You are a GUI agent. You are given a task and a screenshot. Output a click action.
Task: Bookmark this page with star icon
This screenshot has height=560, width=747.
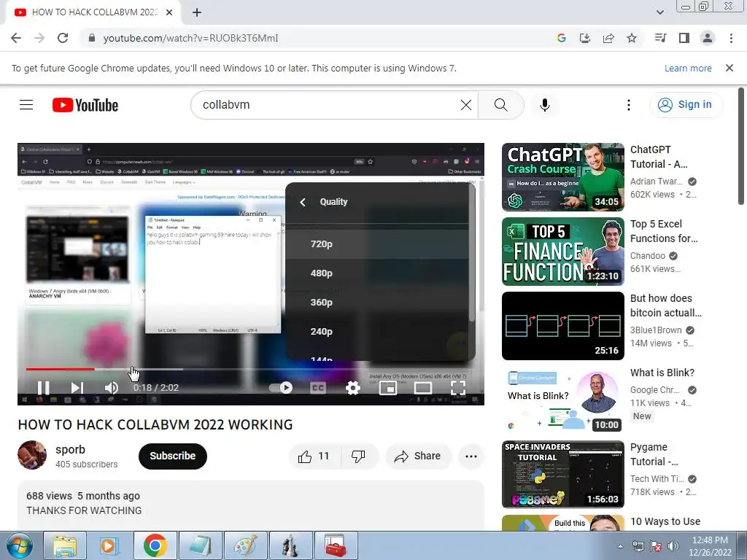pos(632,38)
